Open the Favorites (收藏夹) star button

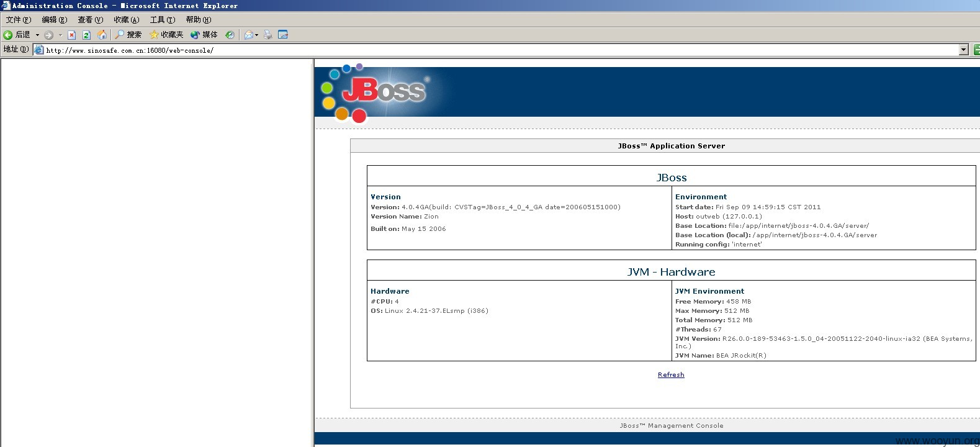click(x=166, y=35)
